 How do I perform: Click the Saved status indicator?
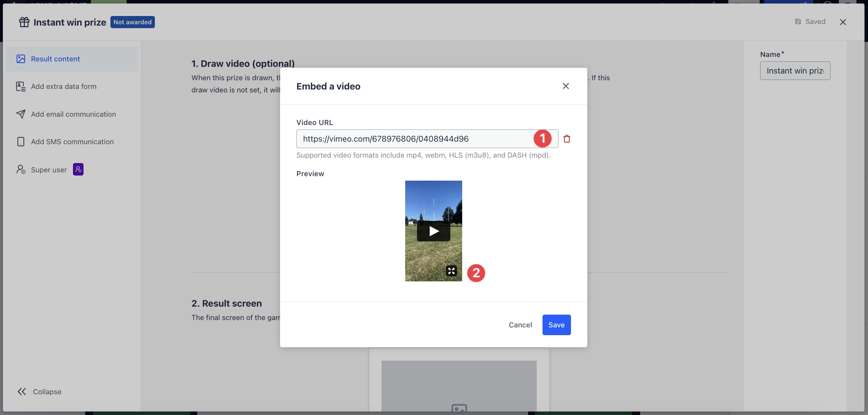coord(810,21)
